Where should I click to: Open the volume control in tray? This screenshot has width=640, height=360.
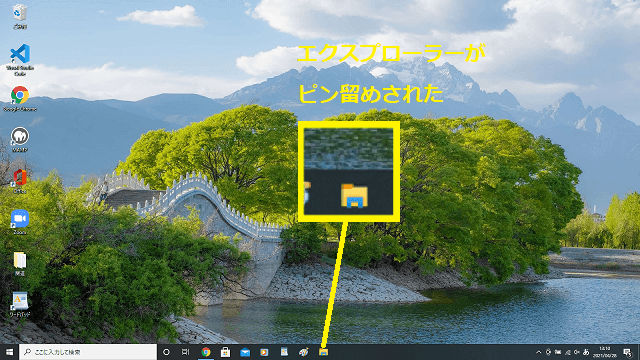pyautogui.click(x=577, y=352)
